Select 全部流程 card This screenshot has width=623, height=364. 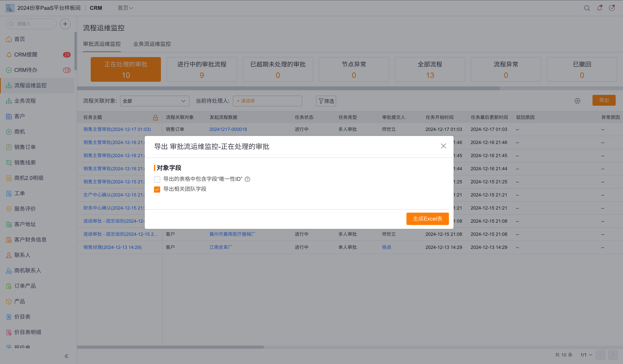coord(430,69)
